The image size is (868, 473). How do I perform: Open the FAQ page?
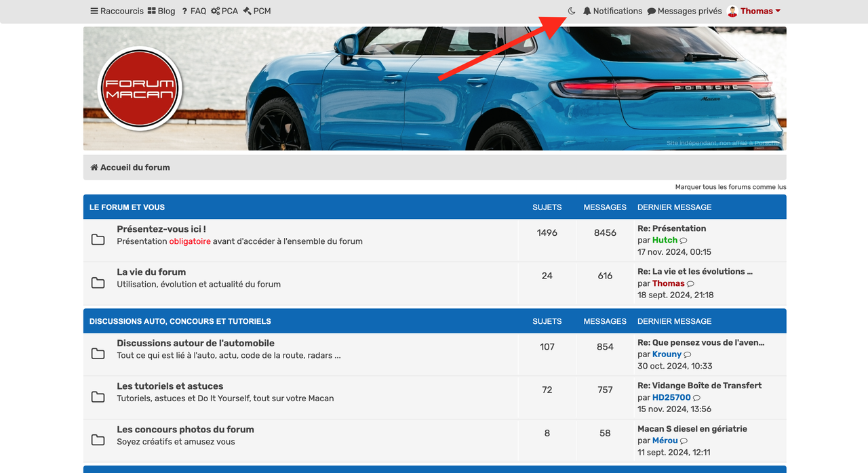click(194, 11)
